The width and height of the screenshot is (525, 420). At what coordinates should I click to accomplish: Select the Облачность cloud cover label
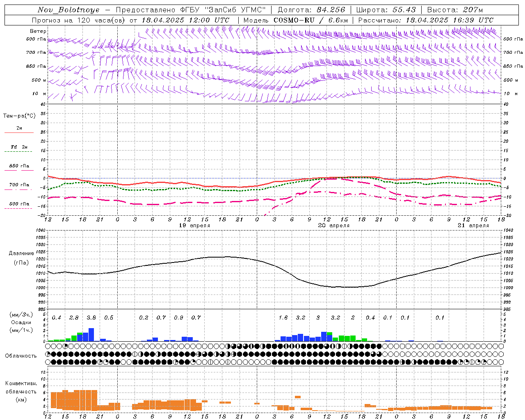click(21, 356)
